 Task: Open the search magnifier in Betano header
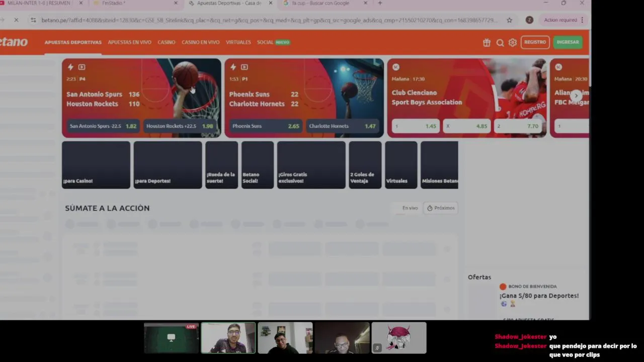(x=500, y=43)
